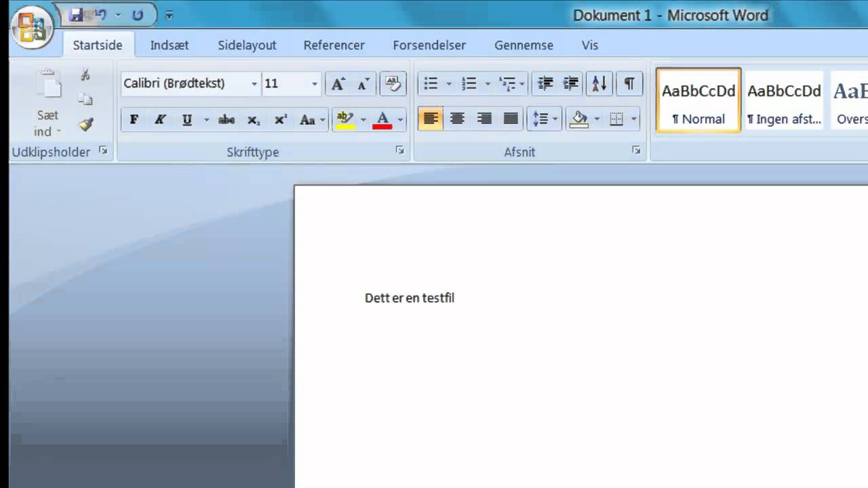The width and height of the screenshot is (868, 488).
Task: Toggle bold formatting (F)
Action: 134,120
